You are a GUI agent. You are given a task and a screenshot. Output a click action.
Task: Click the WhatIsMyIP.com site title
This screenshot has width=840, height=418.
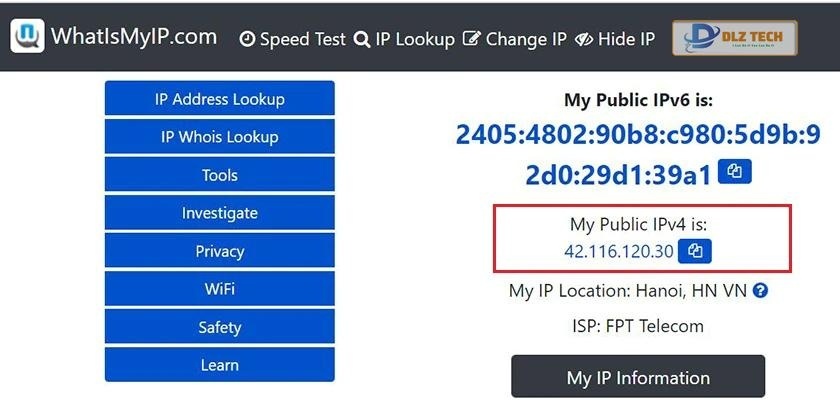click(x=134, y=37)
